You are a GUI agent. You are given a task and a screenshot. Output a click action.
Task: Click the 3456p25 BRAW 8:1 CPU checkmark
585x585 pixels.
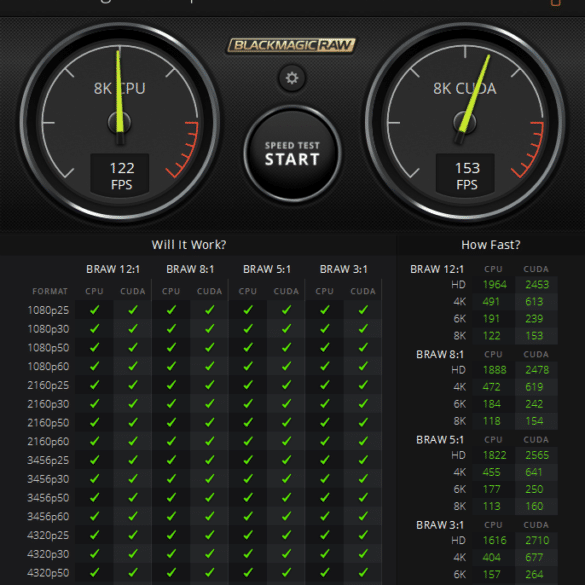[171, 460]
